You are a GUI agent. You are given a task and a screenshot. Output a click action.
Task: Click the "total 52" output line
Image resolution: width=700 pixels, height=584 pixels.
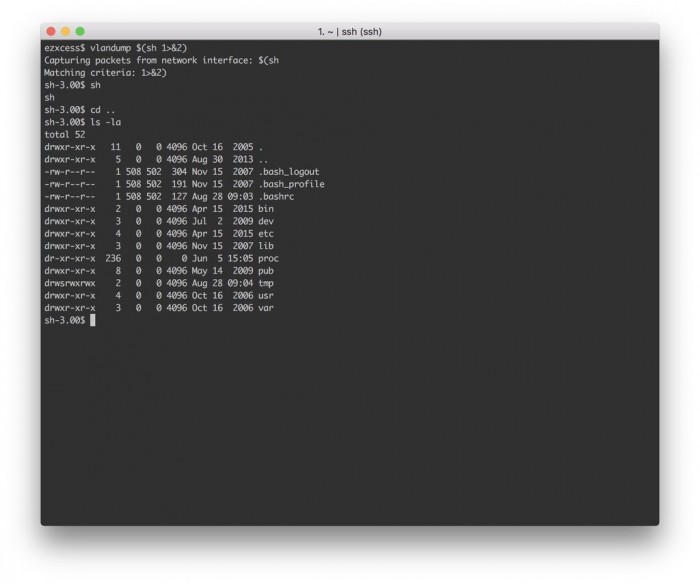coord(65,135)
